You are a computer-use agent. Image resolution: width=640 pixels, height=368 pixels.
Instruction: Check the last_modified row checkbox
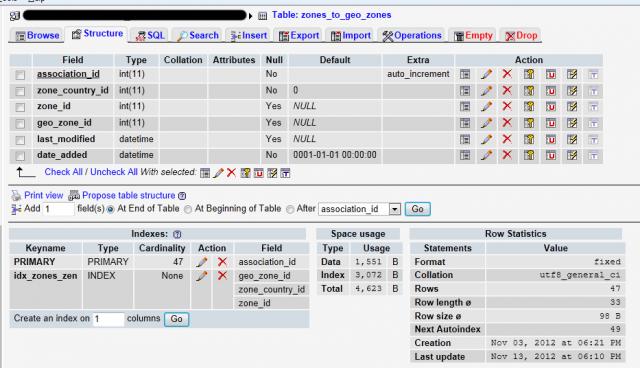click(x=20, y=140)
